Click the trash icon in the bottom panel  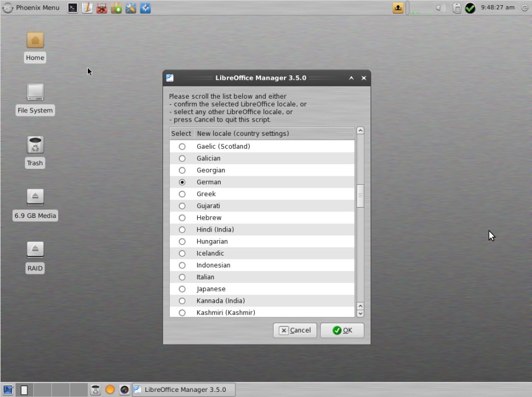[95, 390]
